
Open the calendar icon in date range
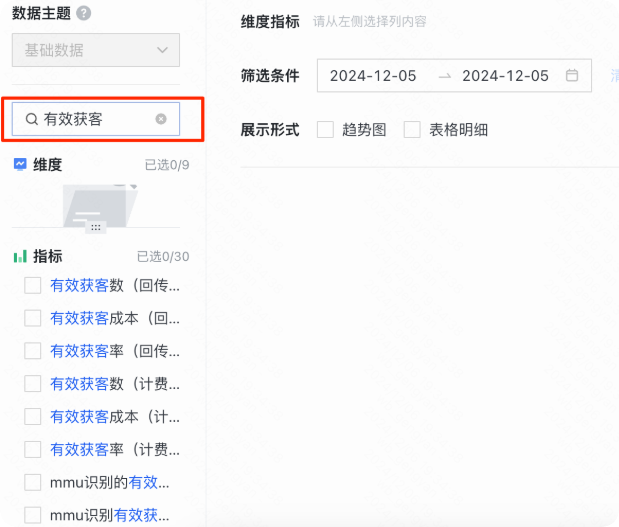tap(572, 75)
